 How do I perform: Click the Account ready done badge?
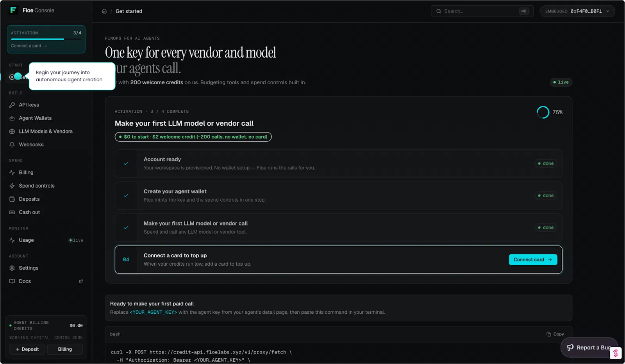click(x=546, y=163)
